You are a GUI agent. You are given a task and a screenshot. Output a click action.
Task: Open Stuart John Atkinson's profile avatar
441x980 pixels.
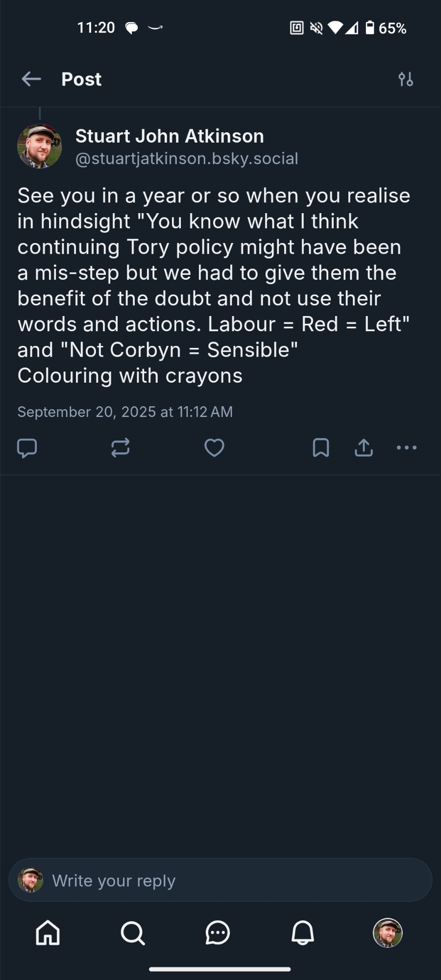point(40,147)
